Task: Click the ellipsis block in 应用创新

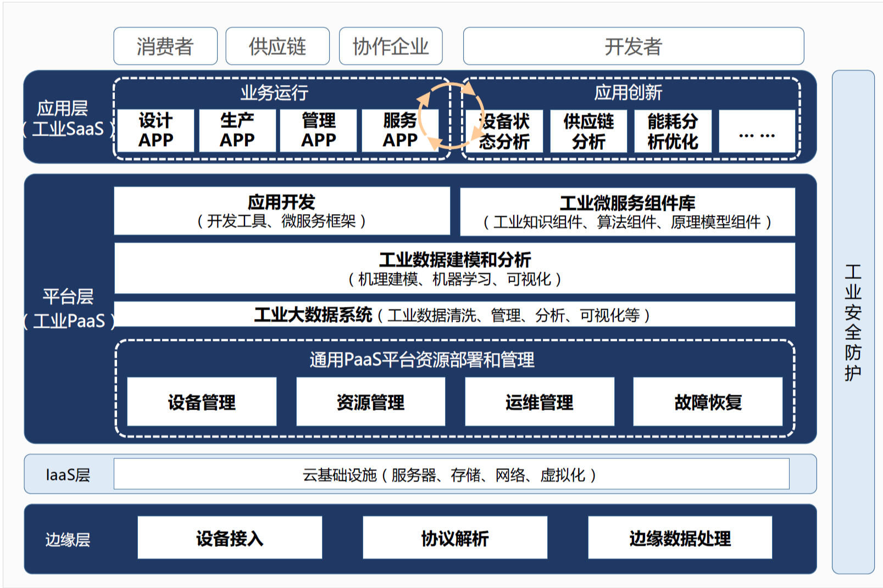Action: [x=757, y=131]
